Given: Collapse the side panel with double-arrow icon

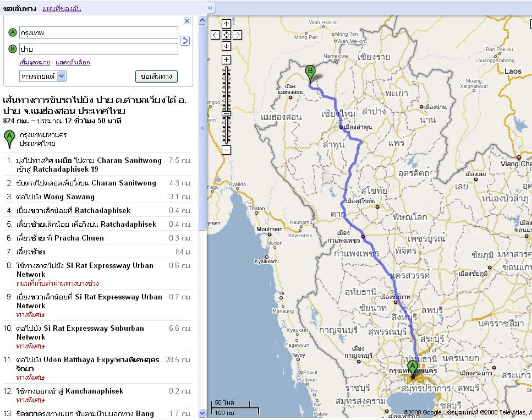Looking at the screenshot, I should coord(211,8).
